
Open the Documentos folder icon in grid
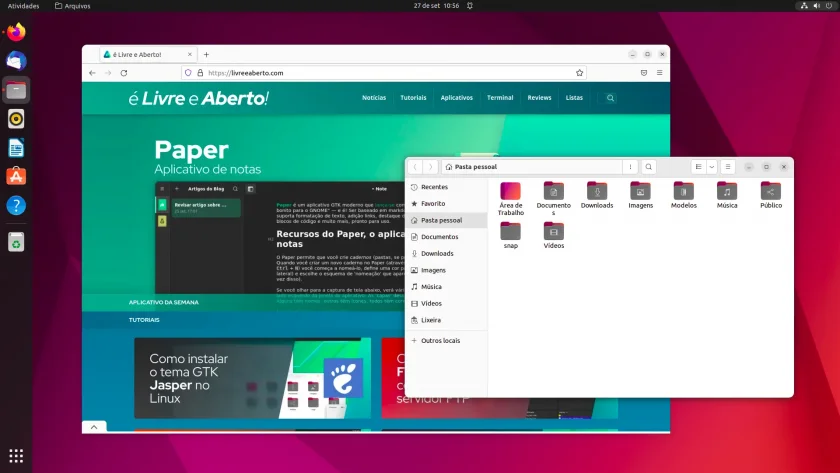coord(553,199)
